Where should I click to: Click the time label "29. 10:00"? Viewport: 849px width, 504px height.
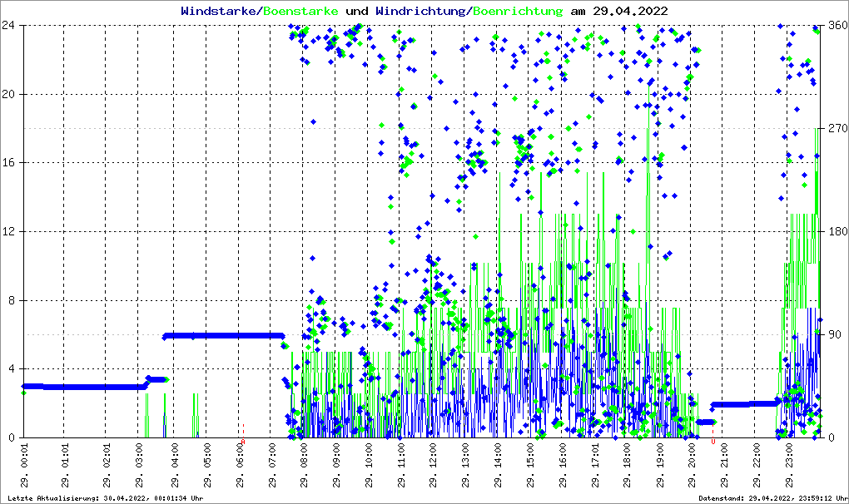click(x=368, y=466)
